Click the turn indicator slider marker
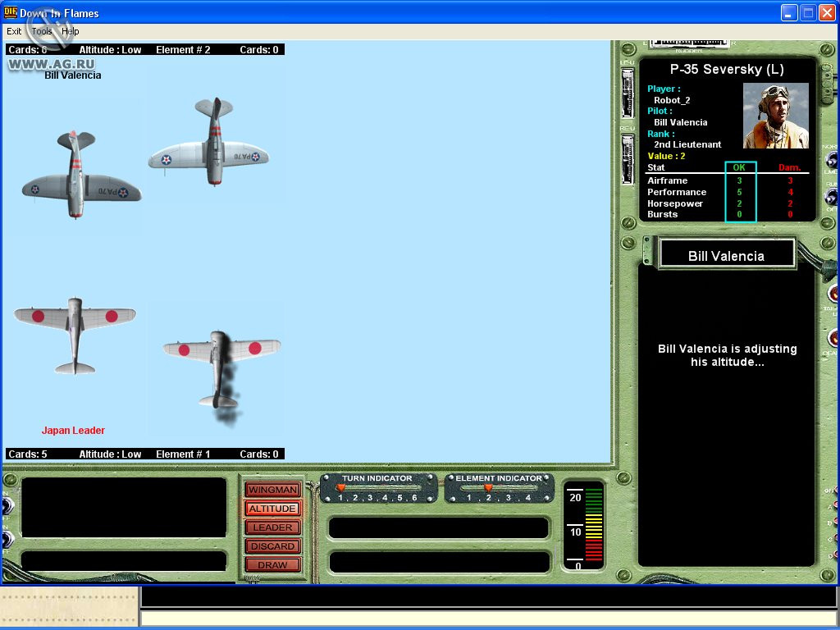840x630 pixels. (x=340, y=487)
